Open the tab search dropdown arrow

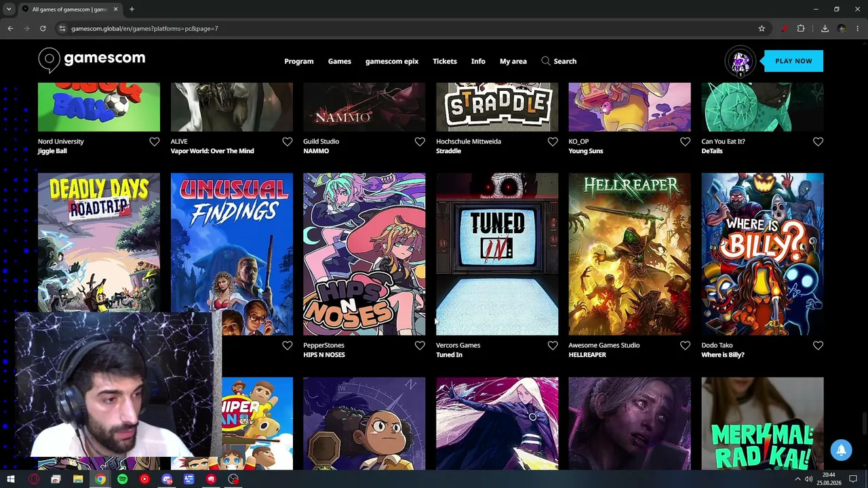click(9, 9)
